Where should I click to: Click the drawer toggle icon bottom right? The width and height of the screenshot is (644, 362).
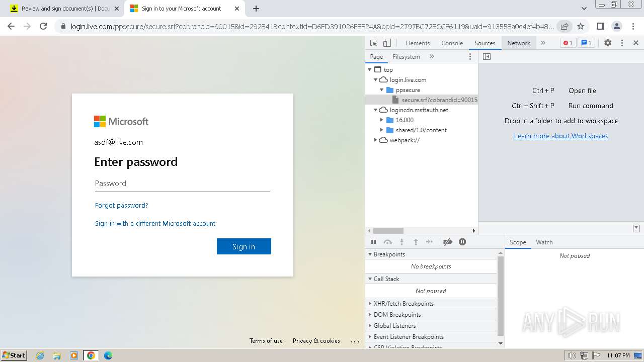[636, 229]
